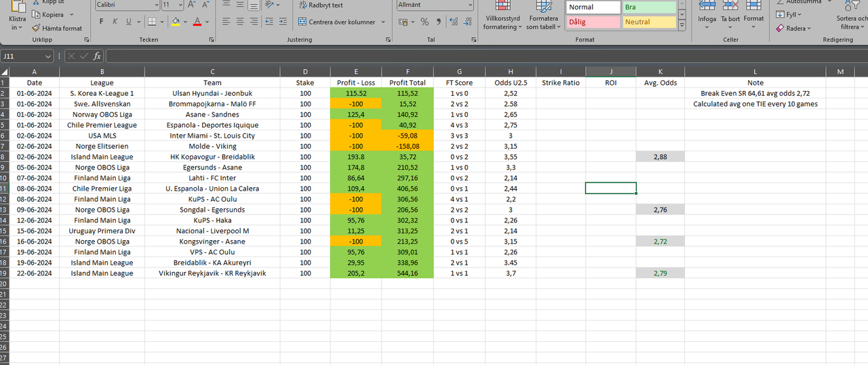Align text left

226,22
